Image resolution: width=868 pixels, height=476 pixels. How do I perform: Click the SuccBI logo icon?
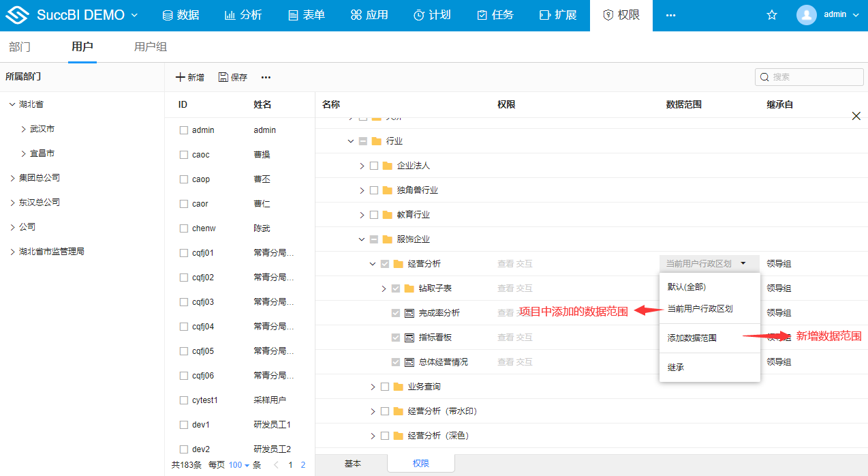[x=18, y=14]
